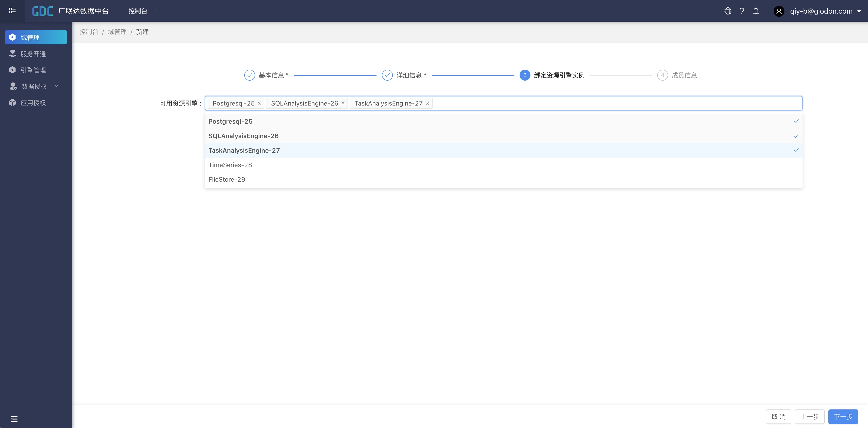Open account dropdown next to qiy-b@glodon.com
This screenshot has height=428, width=868.
[859, 11]
